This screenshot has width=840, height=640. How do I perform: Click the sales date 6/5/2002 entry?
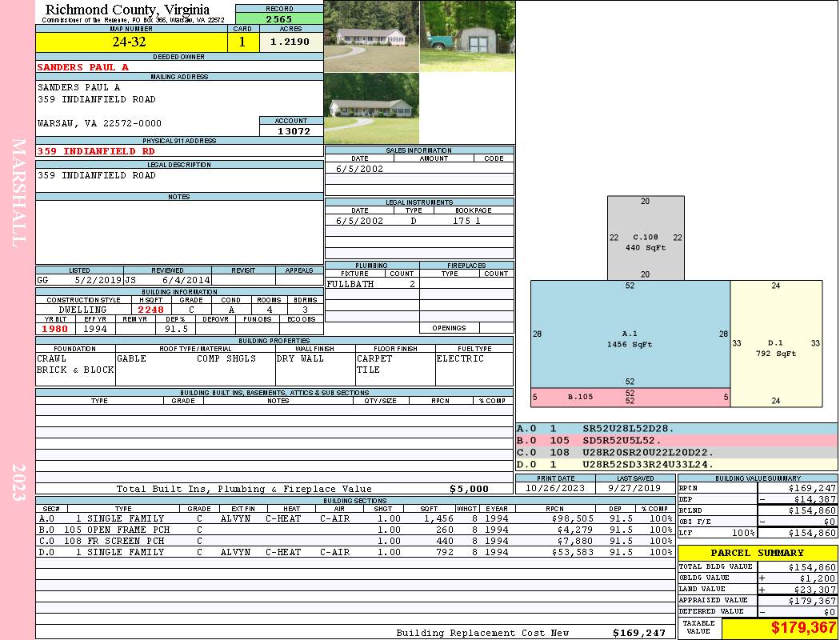359,169
